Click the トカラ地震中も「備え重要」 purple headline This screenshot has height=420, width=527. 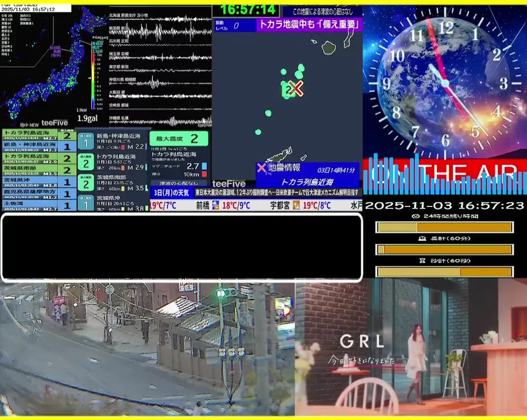click(x=309, y=25)
